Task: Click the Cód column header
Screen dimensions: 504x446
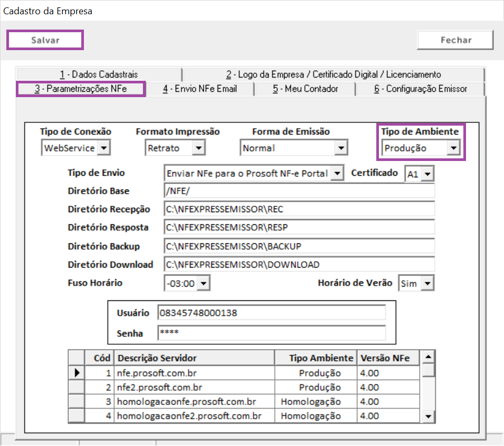Action: click(99, 358)
